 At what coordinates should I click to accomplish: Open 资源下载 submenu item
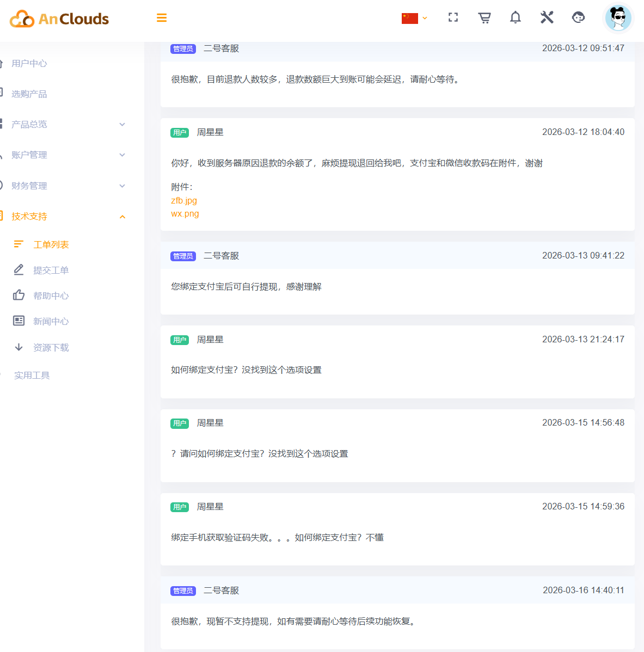(51, 348)
